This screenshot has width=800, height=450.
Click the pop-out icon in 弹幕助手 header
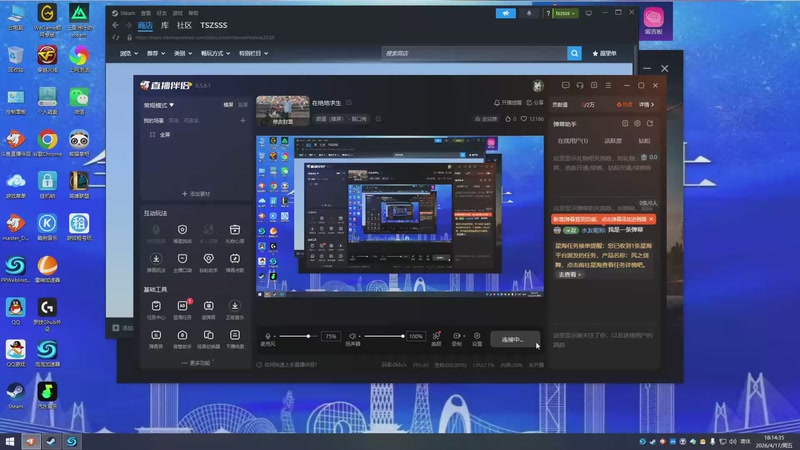click(x=650, y=123)
